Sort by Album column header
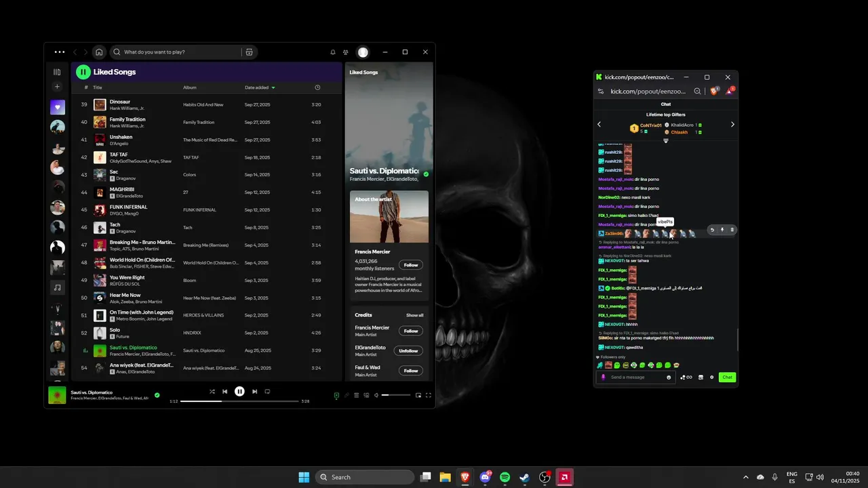 pos(190,87)
